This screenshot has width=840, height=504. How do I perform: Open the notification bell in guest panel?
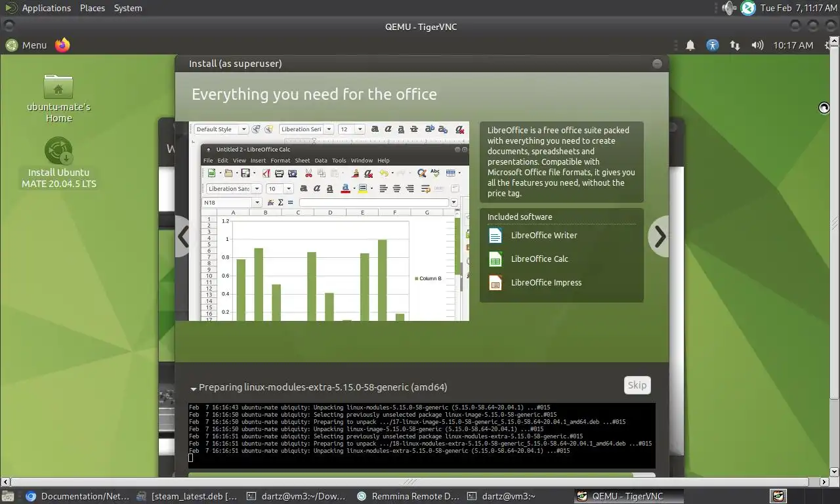pyautogui.click(x=690, y=45)
